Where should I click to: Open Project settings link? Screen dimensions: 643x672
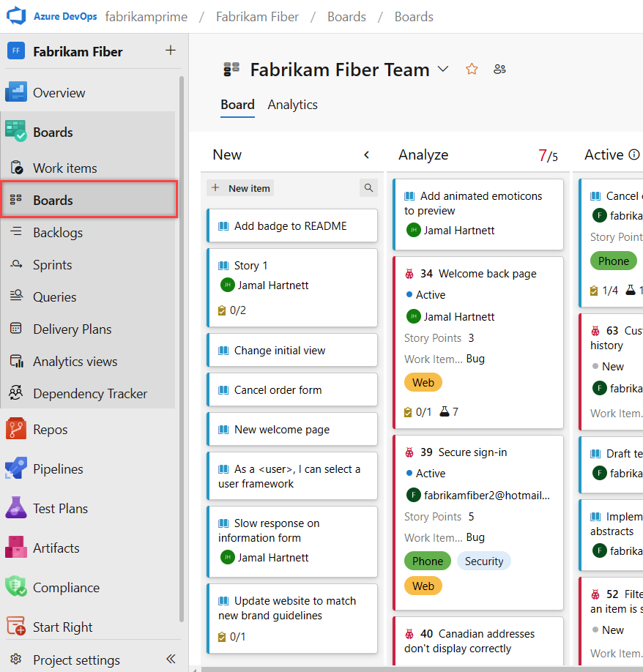click(x=76, y=660)
